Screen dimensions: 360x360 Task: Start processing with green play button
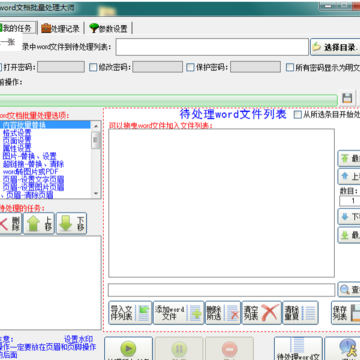128,349
